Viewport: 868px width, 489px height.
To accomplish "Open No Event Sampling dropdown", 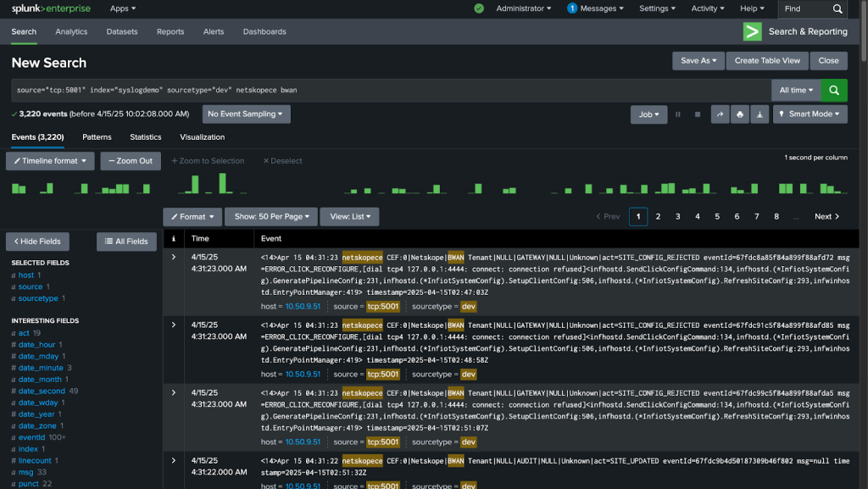I will [x=246, y=114].
